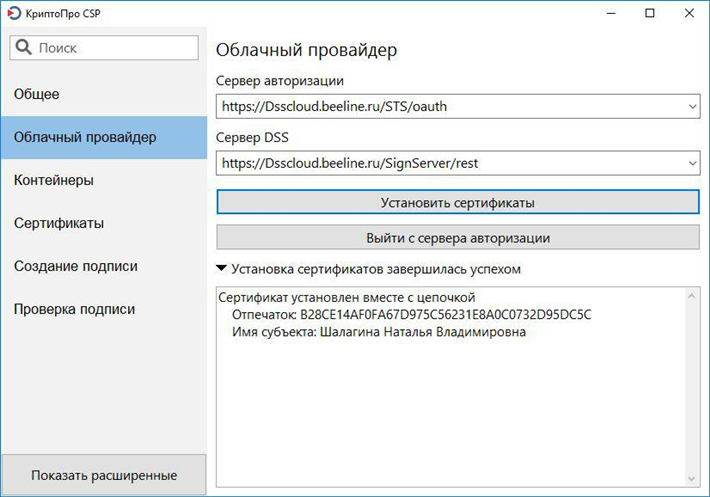This screenshot has height=497, width=710.
Task: Click the Отпечаток thumbprint line
Action: pos(412,315)
